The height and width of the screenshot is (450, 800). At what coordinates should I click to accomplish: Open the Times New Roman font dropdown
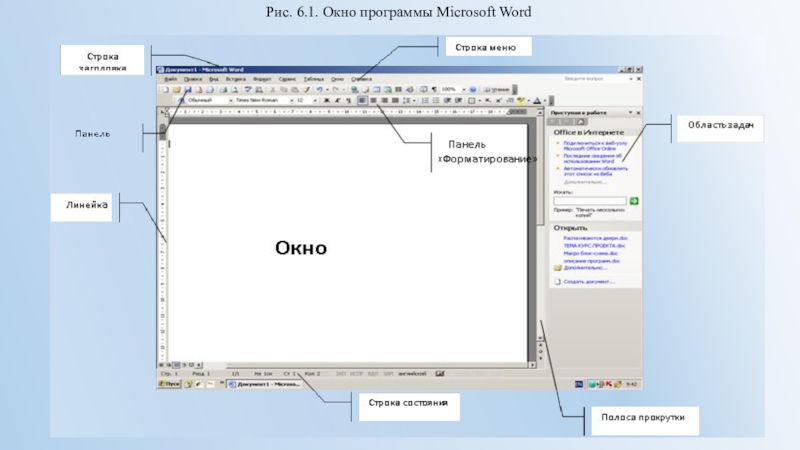click(292, 101)
